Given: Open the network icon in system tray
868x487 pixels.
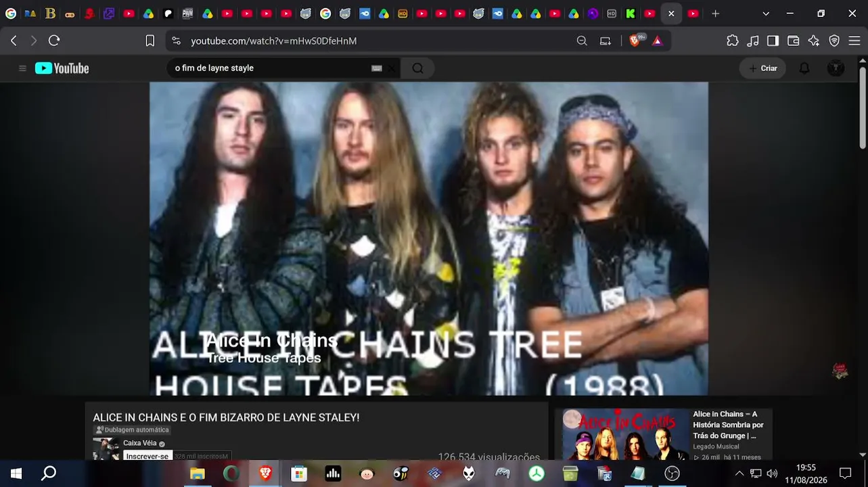Looking at the screenshot, I should click(x=756, y=473).
